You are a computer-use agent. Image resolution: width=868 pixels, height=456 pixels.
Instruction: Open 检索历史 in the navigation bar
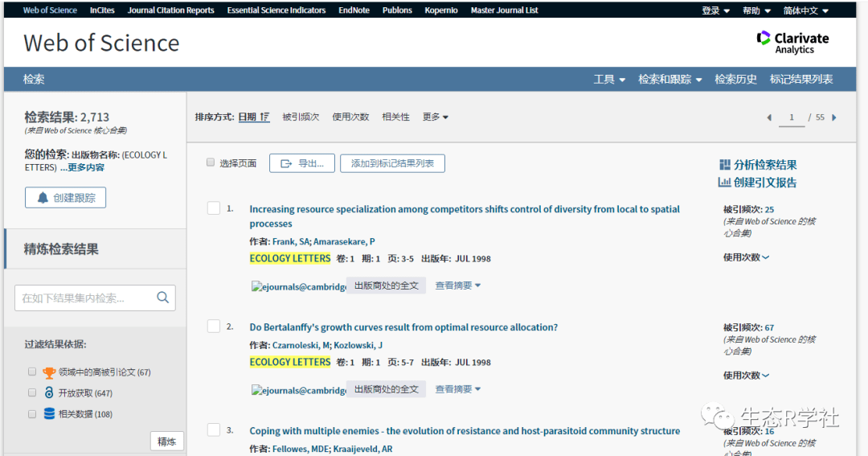coord(735,79)
